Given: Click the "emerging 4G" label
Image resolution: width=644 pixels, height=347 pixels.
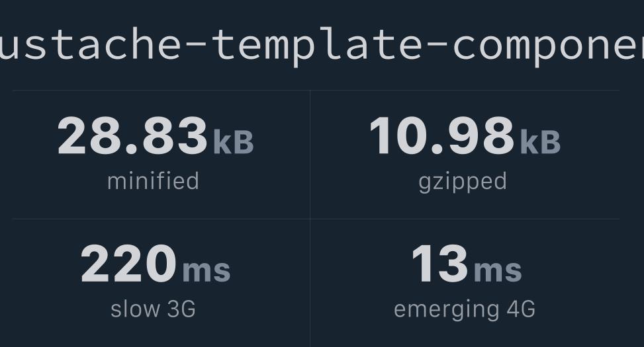Looking at the screenshot, I should (464, 309).
